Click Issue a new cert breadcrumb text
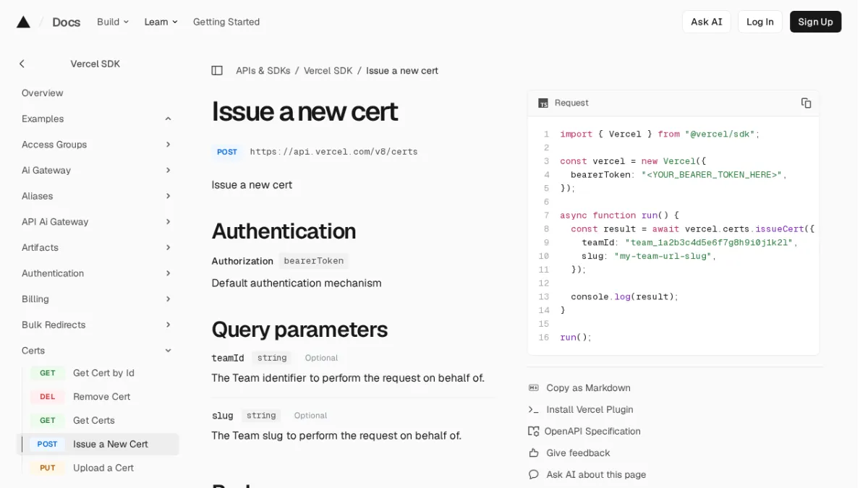This screenshot has height=488, width=868. pyautogui.click(x=402, y=71)
